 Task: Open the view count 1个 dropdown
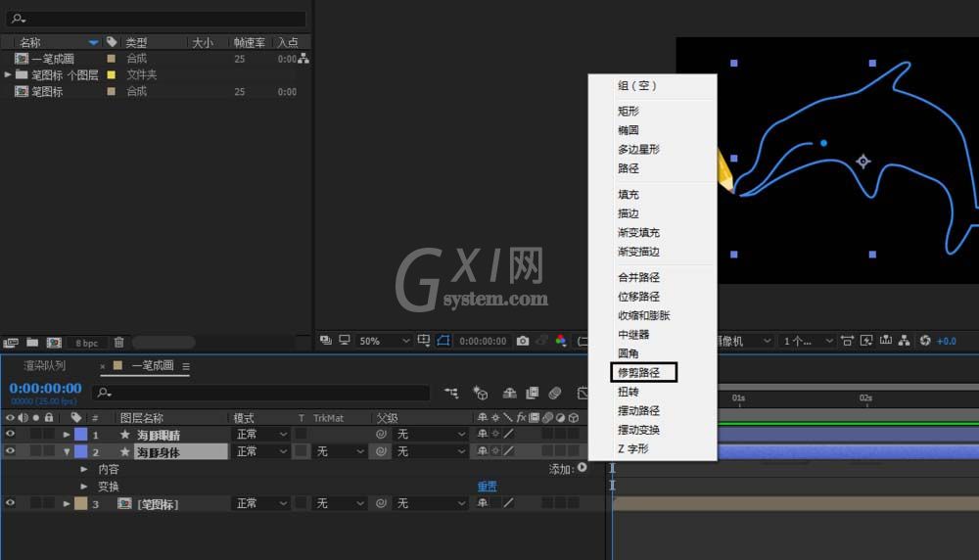808,341
